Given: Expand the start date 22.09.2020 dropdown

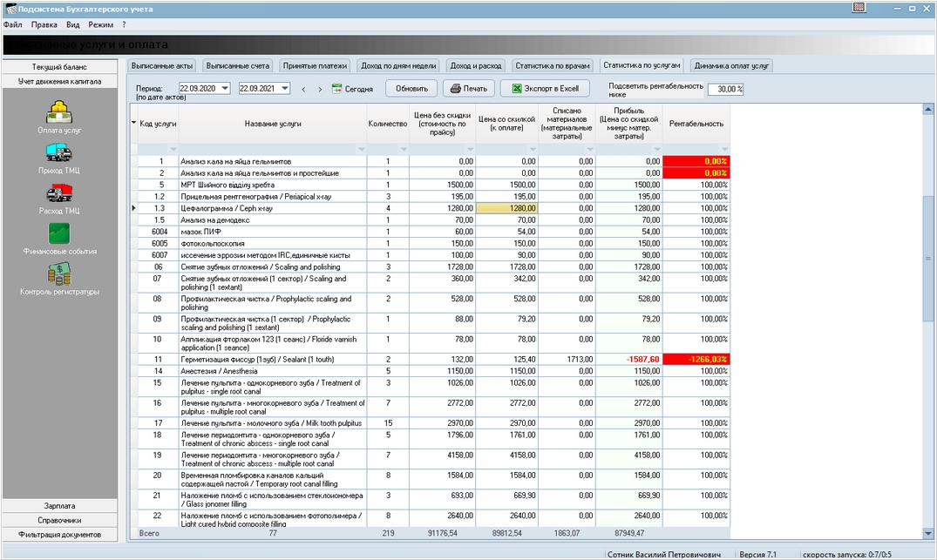Looking at the screenshot, I should 225,89.
